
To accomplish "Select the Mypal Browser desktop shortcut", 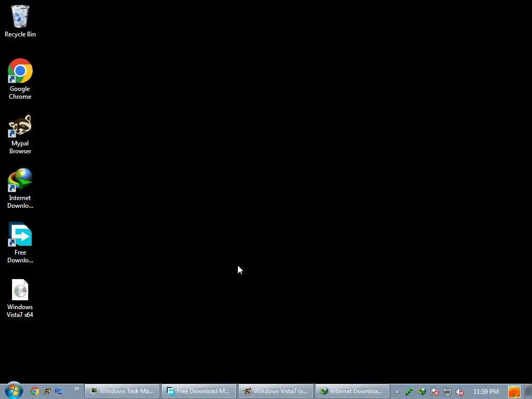I will (20, 135).
